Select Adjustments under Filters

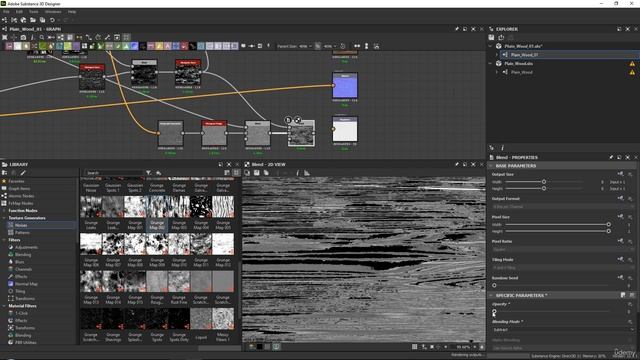coord(26,247)
